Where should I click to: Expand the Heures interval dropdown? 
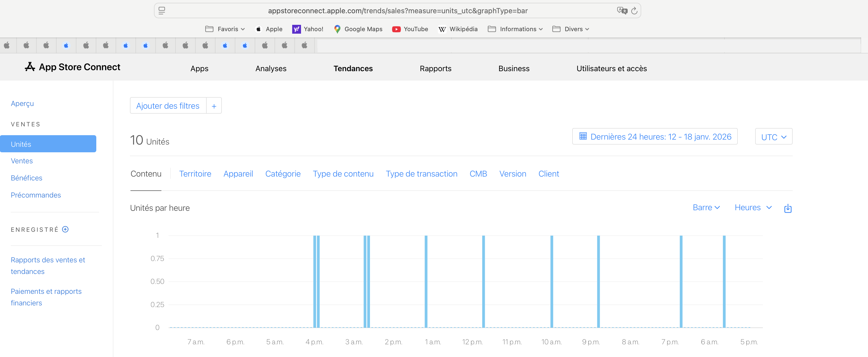753,207
